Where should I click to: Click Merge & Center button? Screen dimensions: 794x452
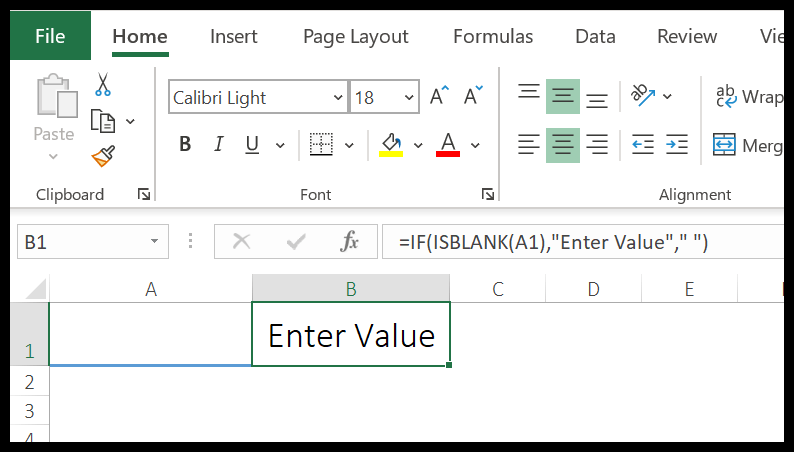[748, 145]
